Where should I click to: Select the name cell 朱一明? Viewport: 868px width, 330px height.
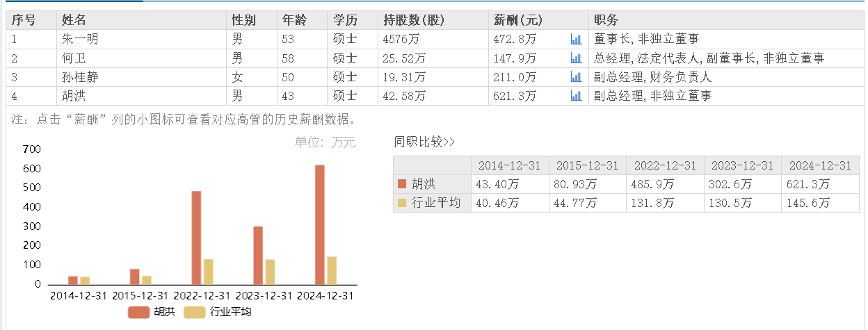(x=80, y=40)
